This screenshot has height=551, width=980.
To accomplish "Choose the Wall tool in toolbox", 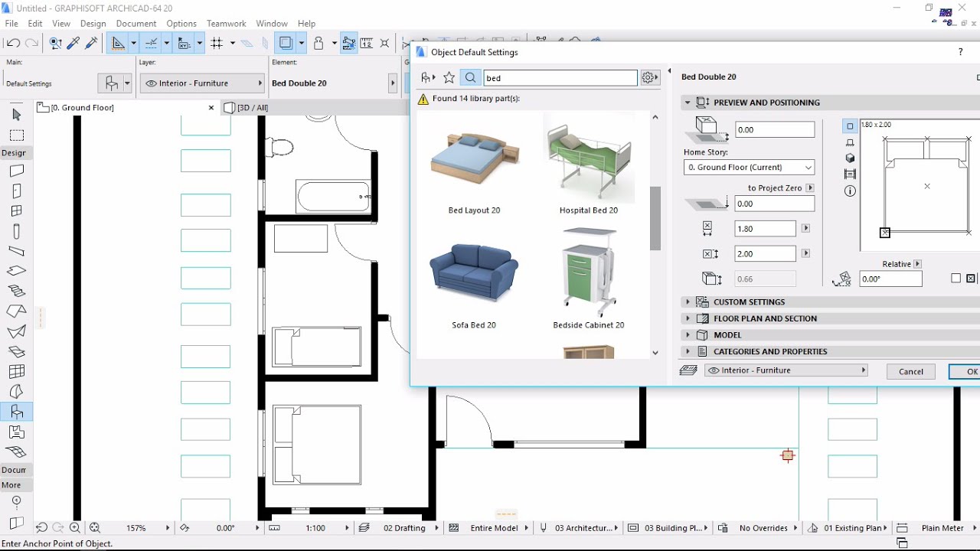I will point(16,171).
